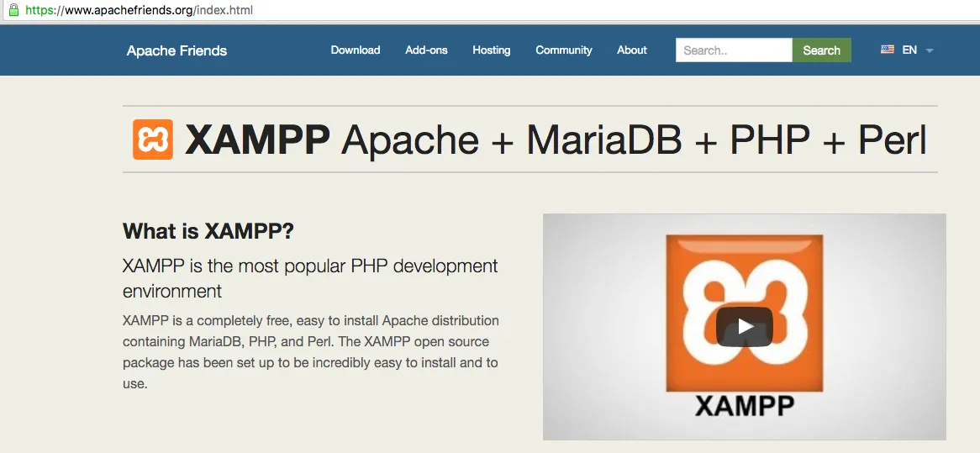
Task: Click the XAMPP Apache + MariaDB + PHP + Perl headline
Action: (x=556, y=140)
